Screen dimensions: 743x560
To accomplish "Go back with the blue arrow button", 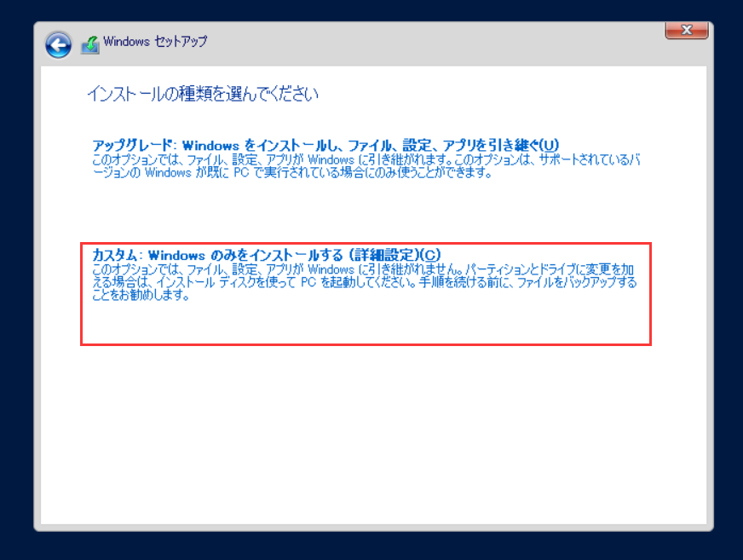I will point(58,45).
